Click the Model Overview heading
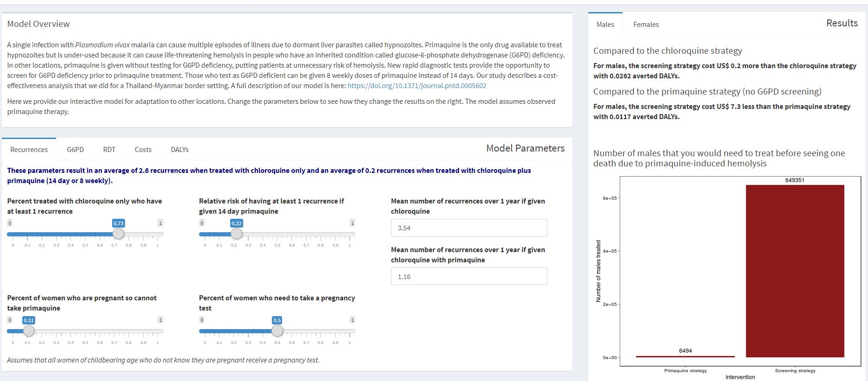868x381 pixels. 38,24
